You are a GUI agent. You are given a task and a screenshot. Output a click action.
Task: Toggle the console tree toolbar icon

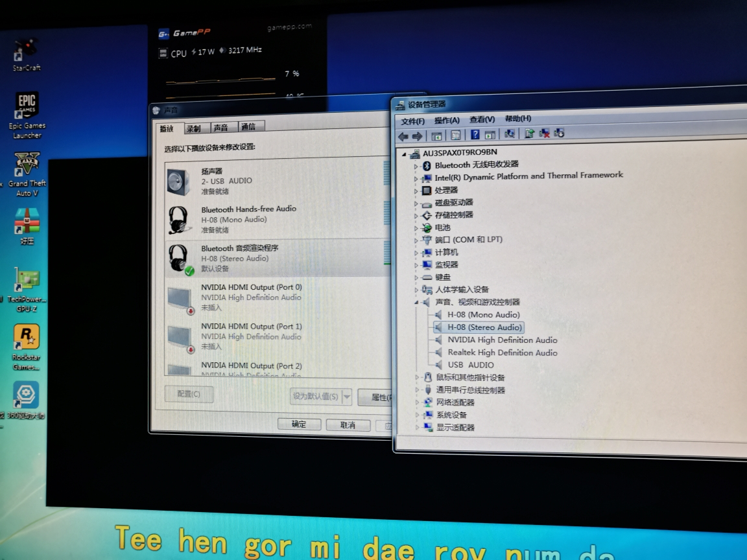click(x=436, y=136)
